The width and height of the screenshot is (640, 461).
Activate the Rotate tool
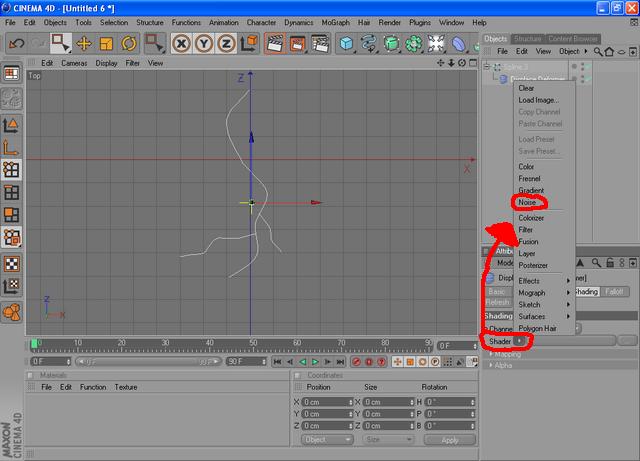click(129, 43)
